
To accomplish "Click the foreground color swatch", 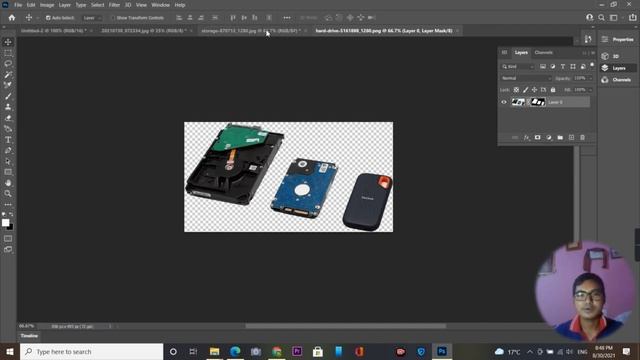I will click(5, 222).
